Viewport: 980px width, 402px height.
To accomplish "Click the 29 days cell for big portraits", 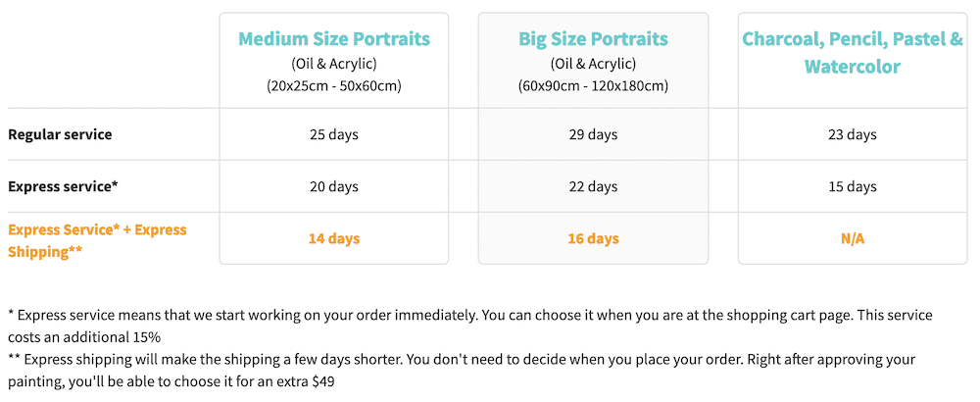I will (593, 134).
